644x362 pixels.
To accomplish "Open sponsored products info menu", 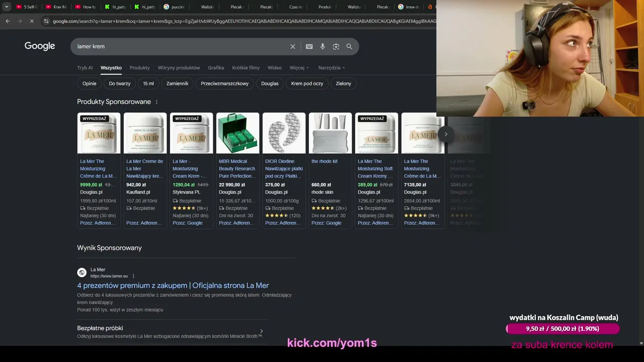I will (x=156, y=102).
